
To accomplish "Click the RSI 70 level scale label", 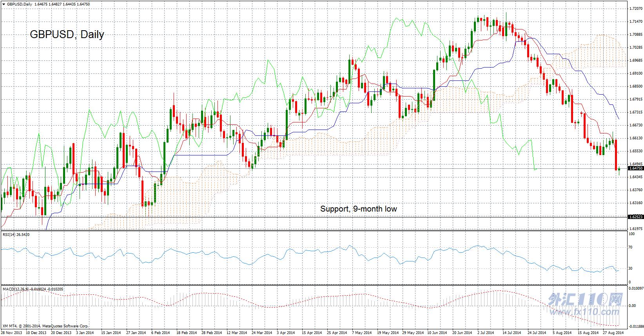I will click(x=630, y=248).
